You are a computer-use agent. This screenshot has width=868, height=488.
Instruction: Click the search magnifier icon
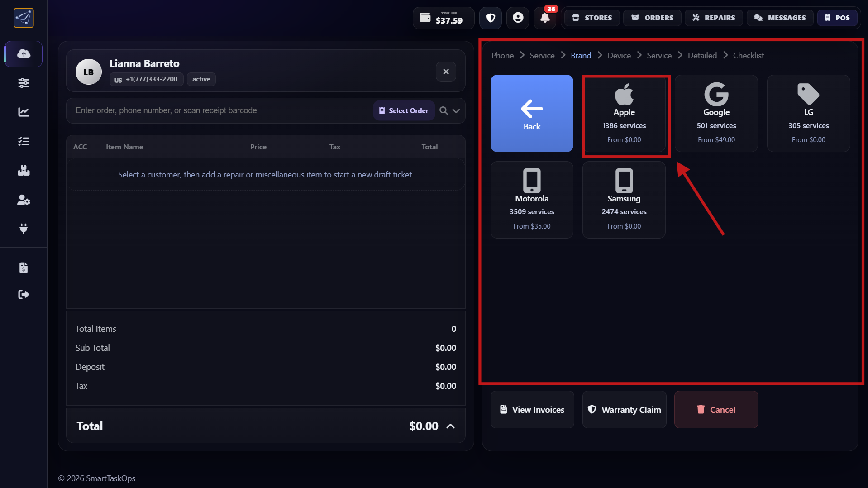(444, 110)
